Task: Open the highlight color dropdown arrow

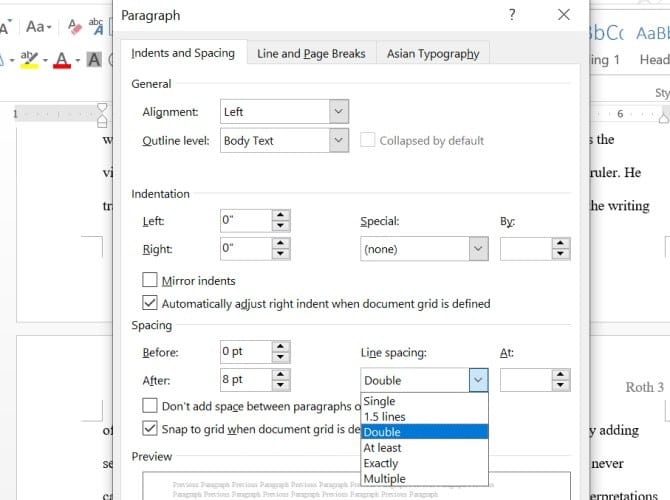Action: point(45,60)
